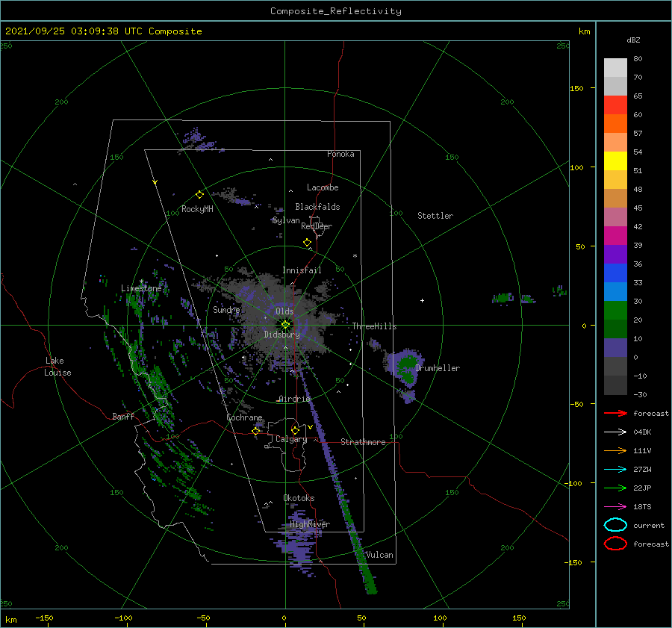This screenshot has width=672, height=628.
Task: Select the blue 36 dBZ color swatch
Action: 615,273
